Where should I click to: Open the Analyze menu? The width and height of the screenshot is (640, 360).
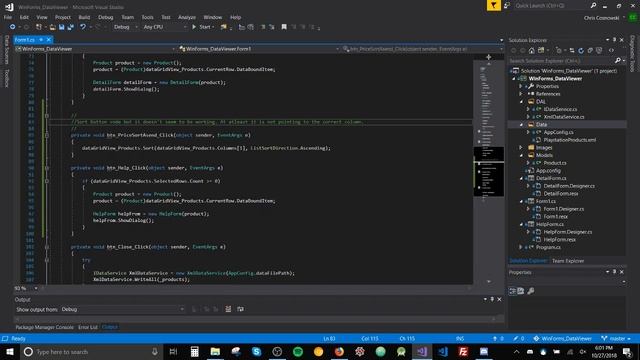(x=187, y=17)
